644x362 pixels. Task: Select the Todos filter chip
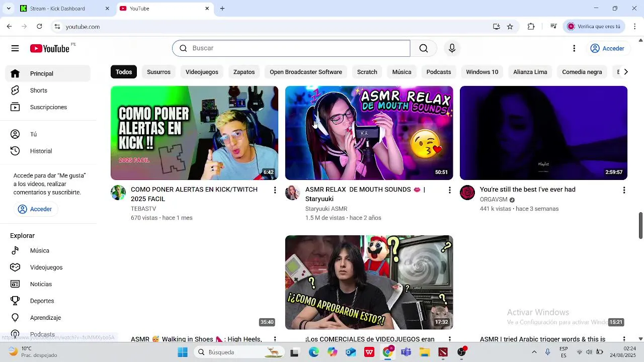pyautogui.click(x=124, y=72)
